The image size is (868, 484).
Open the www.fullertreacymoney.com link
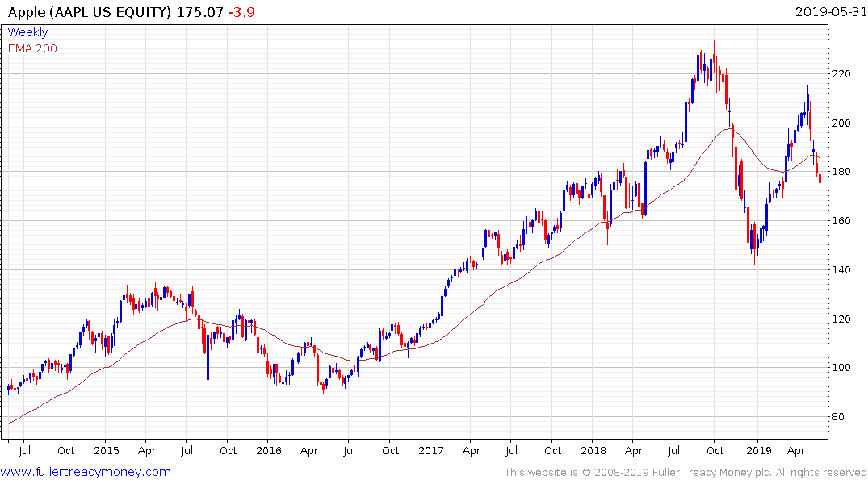(x=86, y=472)
